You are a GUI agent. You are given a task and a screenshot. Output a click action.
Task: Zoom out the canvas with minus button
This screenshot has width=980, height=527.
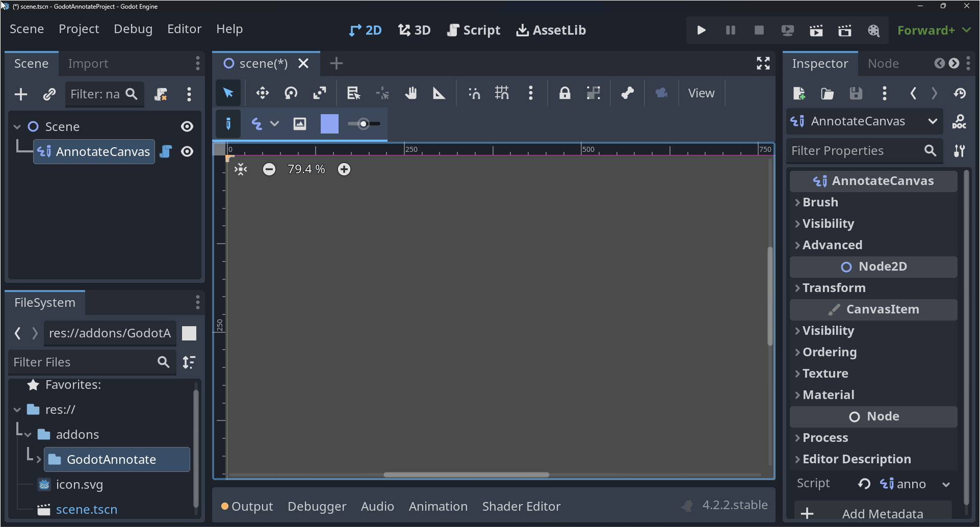coord(269,169)
